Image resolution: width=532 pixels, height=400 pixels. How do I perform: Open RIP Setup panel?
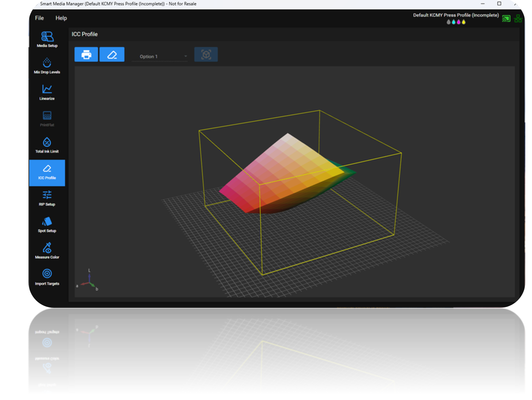tap(47, 198)
